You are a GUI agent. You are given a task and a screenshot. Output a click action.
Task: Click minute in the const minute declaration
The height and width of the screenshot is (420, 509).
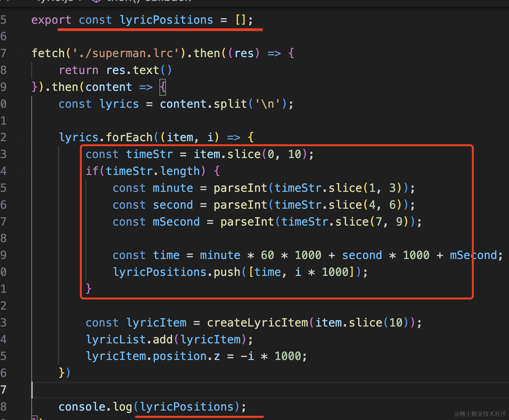coord(173,188)
